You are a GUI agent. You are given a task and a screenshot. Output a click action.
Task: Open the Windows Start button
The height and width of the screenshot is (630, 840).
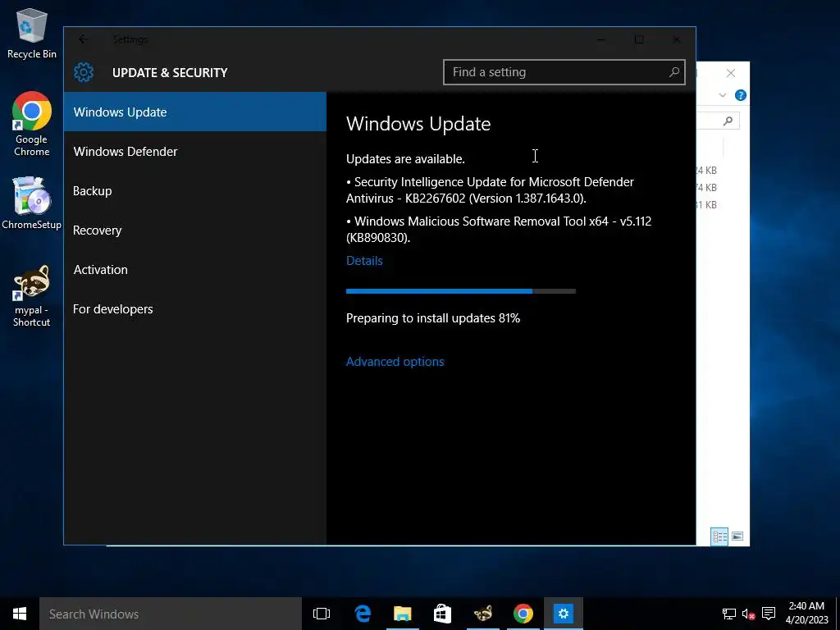(x=20, y=614)
